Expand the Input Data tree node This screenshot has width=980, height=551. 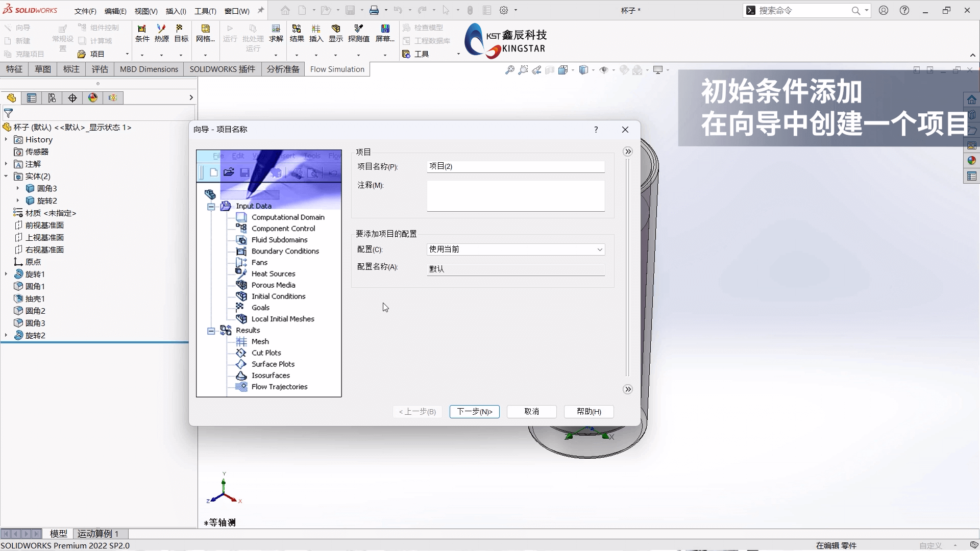pos(210,206)
